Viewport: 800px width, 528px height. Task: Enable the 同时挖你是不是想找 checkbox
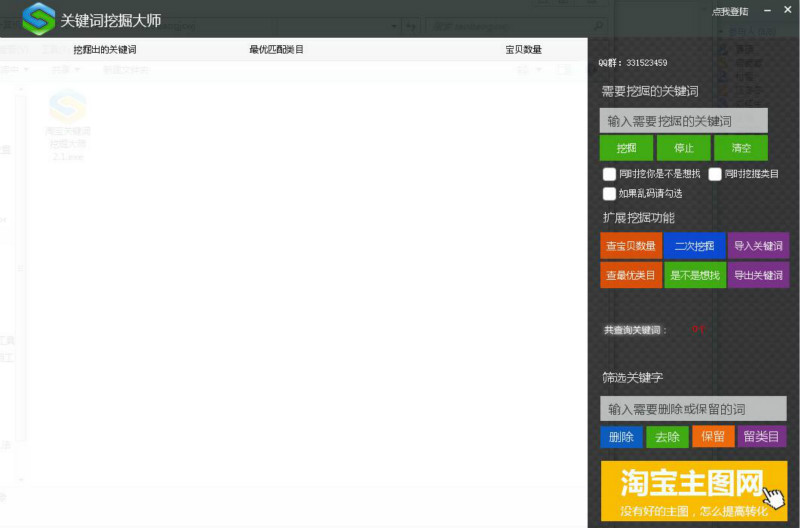coord(609,174)
